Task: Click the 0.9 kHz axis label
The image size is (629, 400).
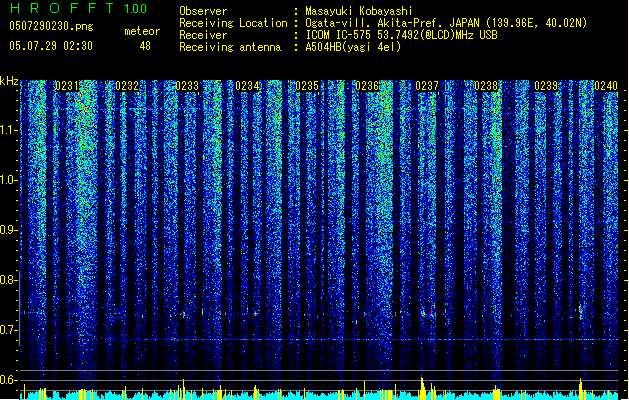Action: (8, 230)
